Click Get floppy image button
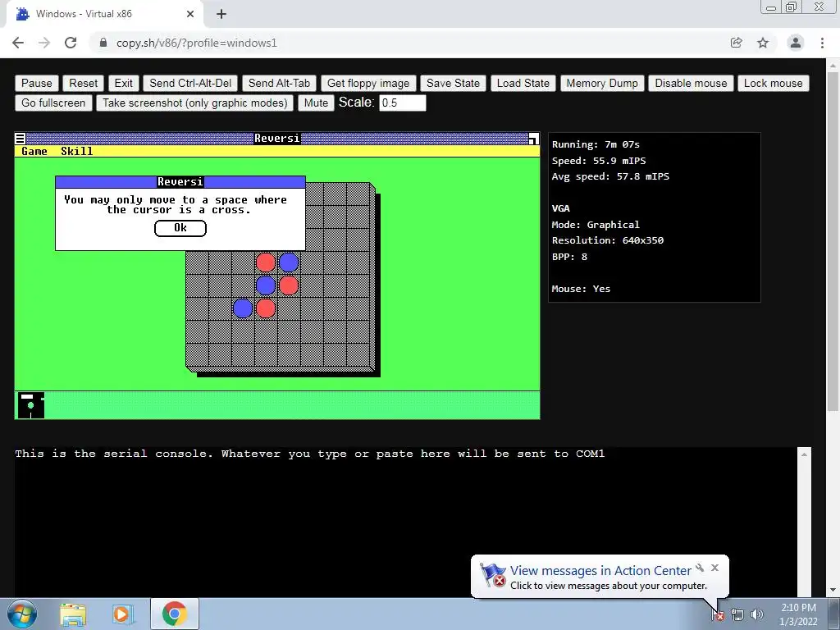840x630 pixels. click(368, 83)
